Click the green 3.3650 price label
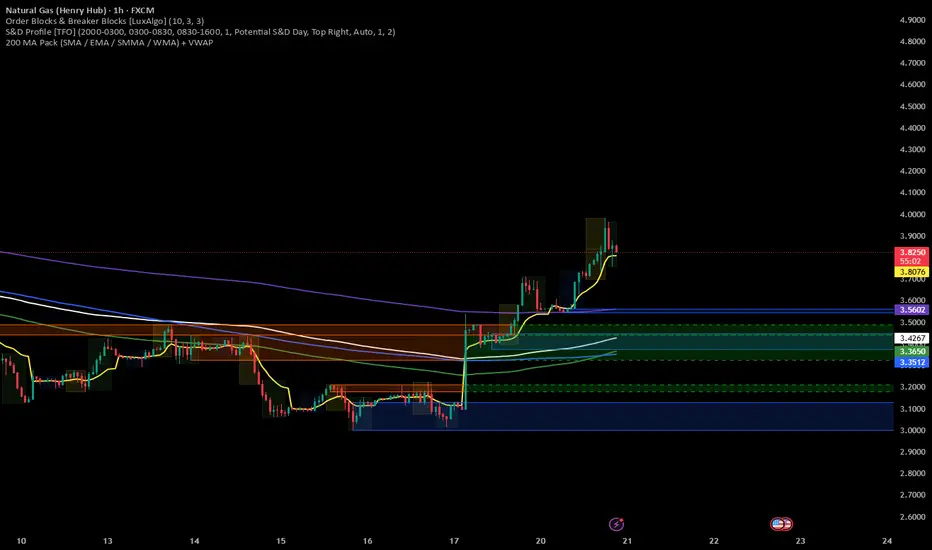The width and height of the screenshot is (932, 550). coord(911,351)
